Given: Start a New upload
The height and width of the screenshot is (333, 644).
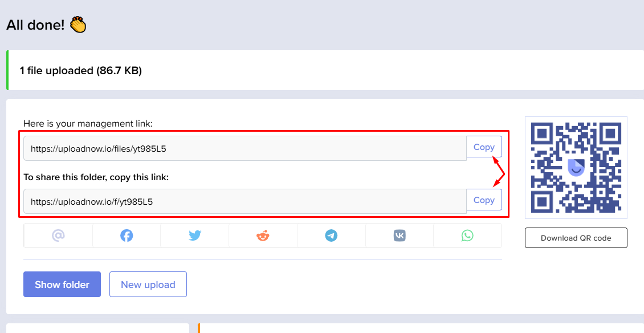Looking at the screenshot, I should click(148, 284).
